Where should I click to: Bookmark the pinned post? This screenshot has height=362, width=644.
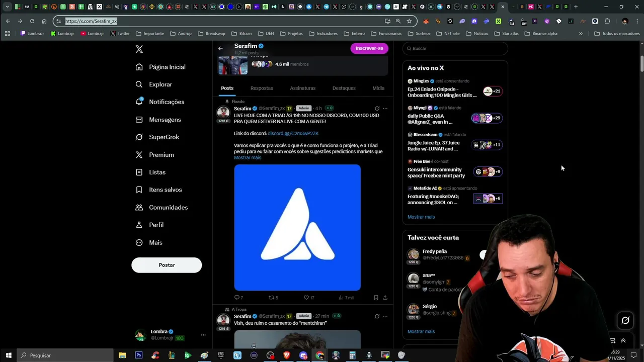pos(376,298)
